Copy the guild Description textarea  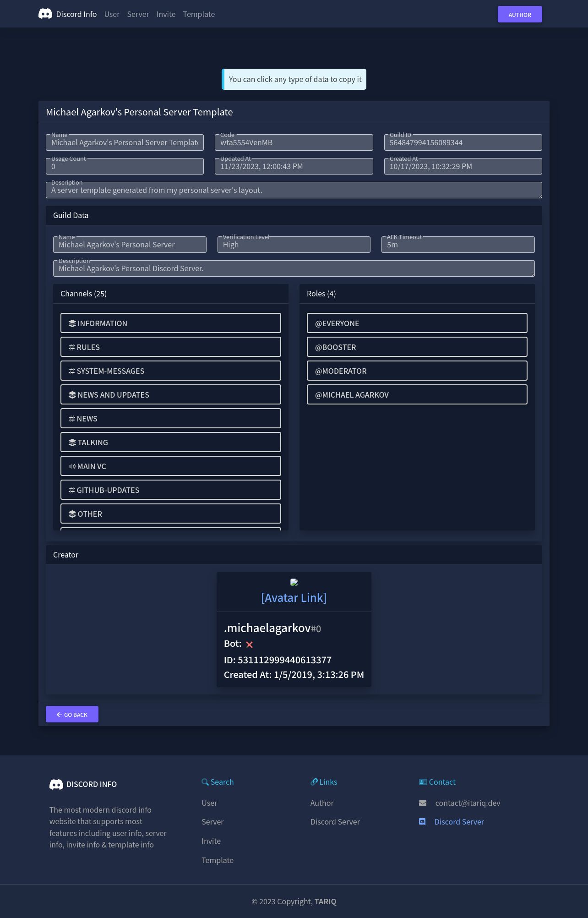click(294, 268)
